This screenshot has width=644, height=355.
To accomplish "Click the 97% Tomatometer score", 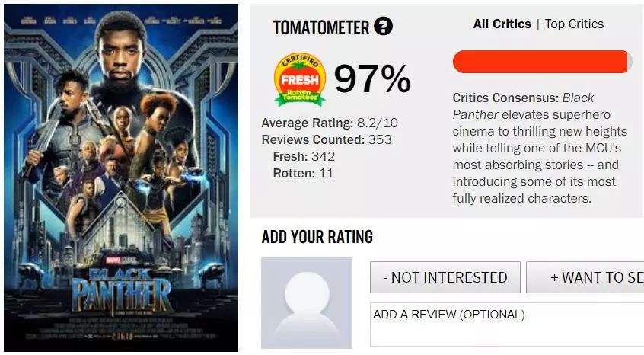I will coord(372,79).
